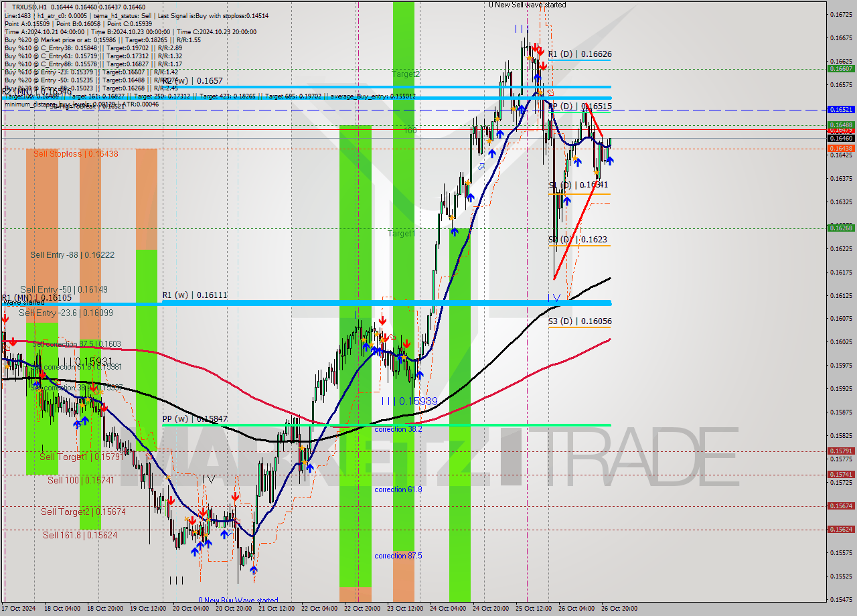
Task: Click the R2 (w) | 0.1657 label
Action: tap(193, 80)
